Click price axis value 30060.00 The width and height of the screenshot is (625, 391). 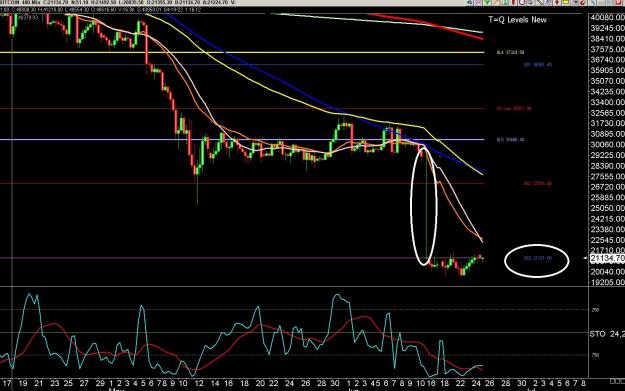(x=607, y=145)
